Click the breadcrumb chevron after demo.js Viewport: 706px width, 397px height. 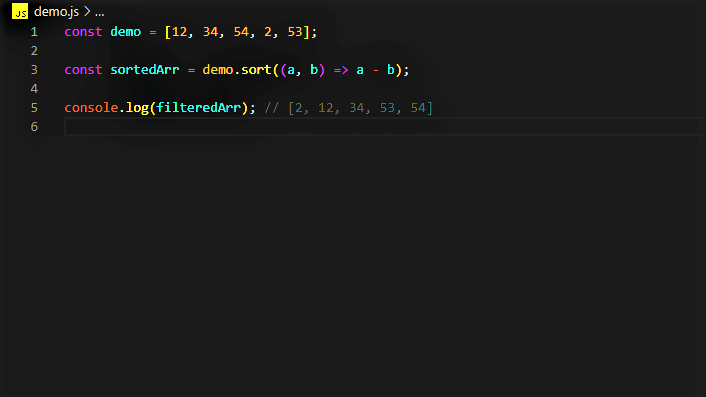tap(87, 12)
